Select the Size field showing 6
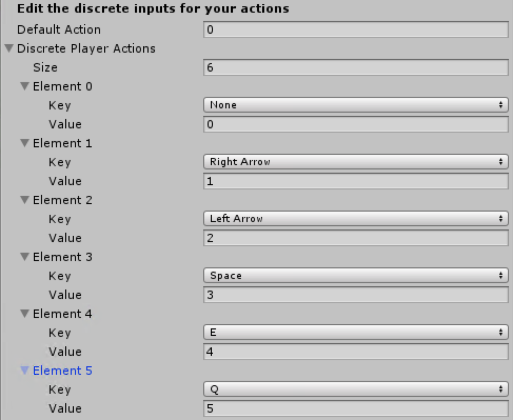This screenshot has height=420, width=513. [356, 67]
